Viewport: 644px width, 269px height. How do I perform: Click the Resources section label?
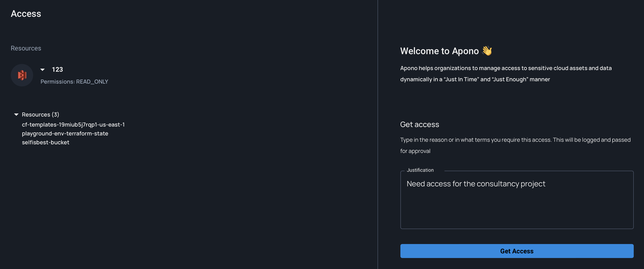26,48
